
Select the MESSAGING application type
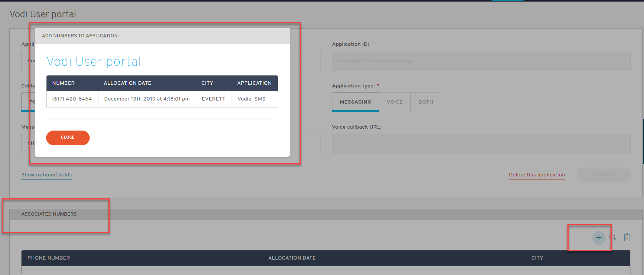355,102
